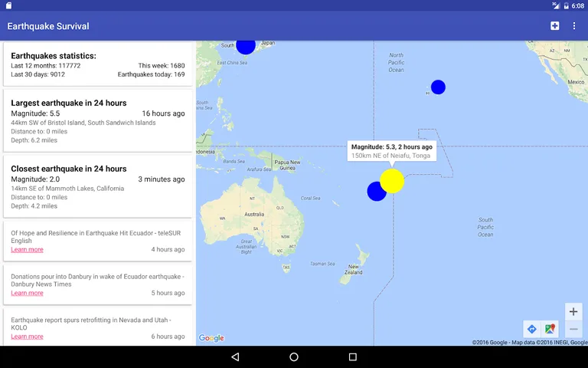This screenshot has width=588, height=368.
Task: Tap the Earthquakes statistics card
Action: [x=98, y=64]
